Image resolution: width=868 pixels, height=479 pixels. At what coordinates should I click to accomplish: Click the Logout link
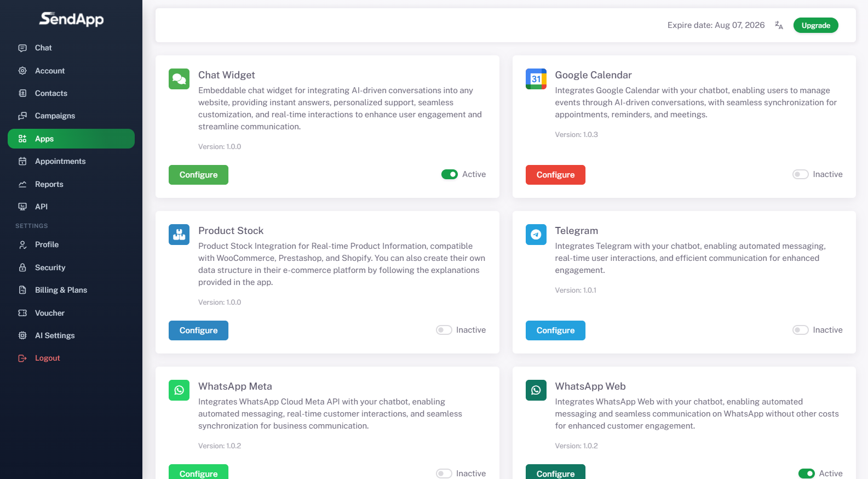coord(71,358)
